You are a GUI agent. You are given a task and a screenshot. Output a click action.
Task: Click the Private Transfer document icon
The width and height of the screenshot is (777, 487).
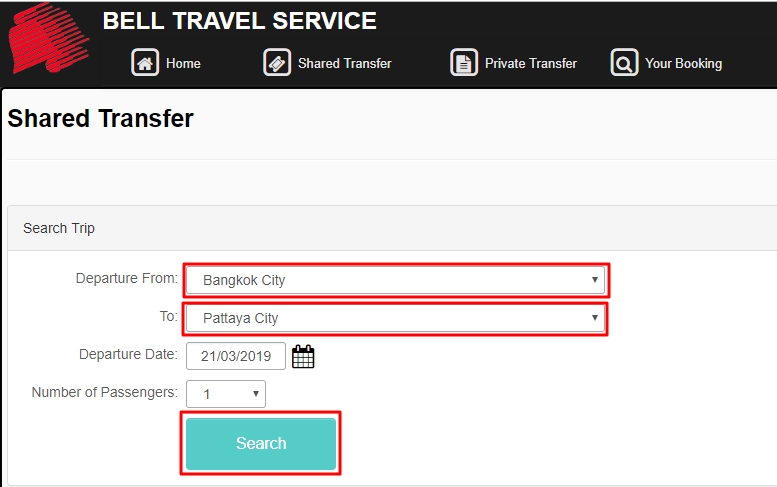click(x=464, y=63)
